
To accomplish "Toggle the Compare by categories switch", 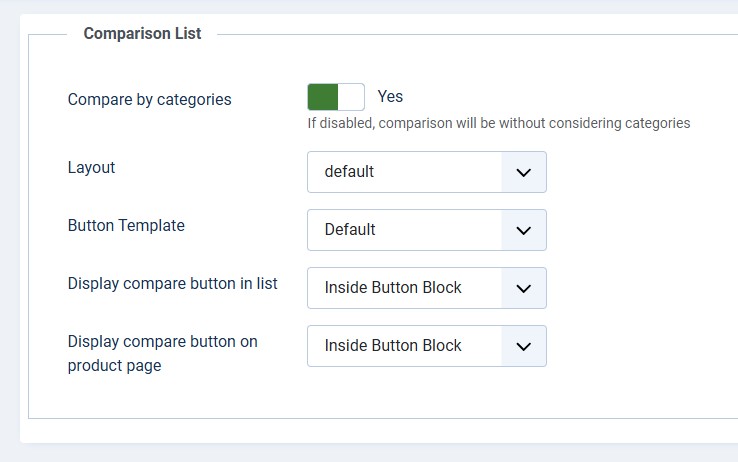I will pos(336,97).
